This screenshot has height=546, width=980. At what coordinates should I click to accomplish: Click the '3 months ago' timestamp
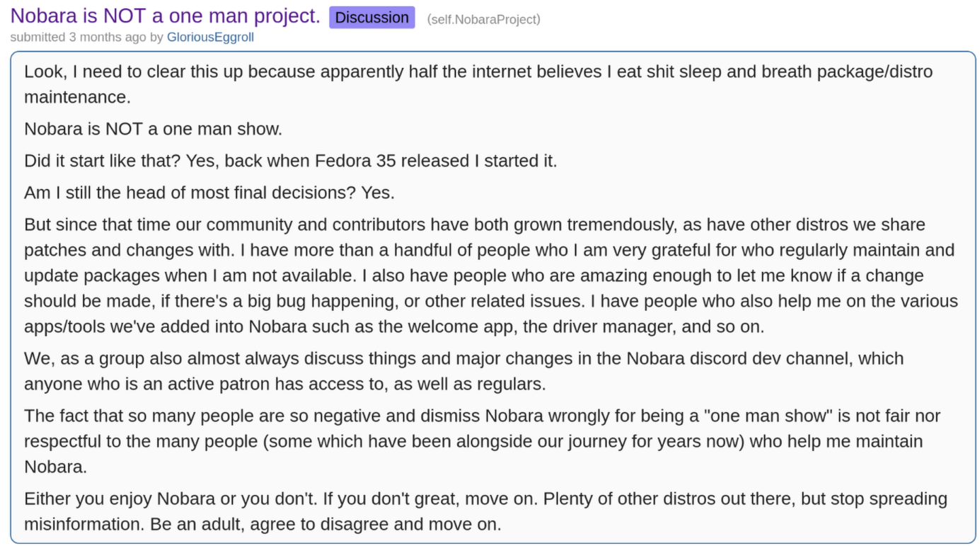pyautogui.click(x=107, y=38)
